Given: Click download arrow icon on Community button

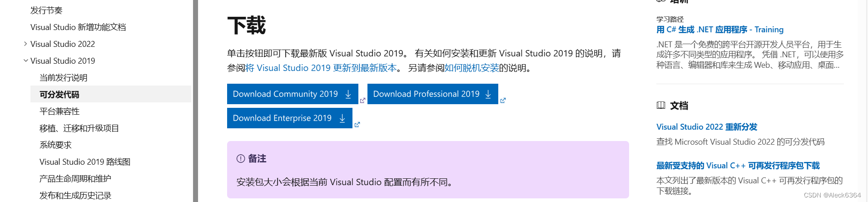Looking at the screenshot, I should 348,94.
